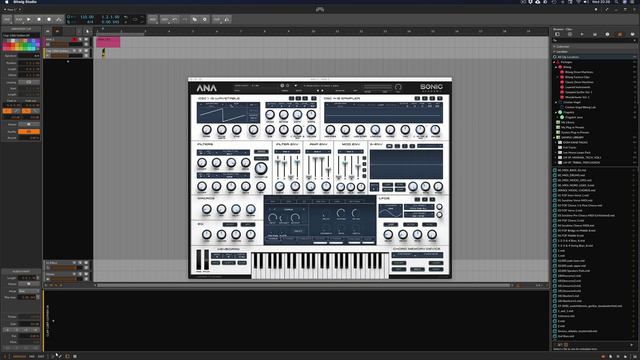
Task: Open the FILE menu button in header
Action: point(7,19)
